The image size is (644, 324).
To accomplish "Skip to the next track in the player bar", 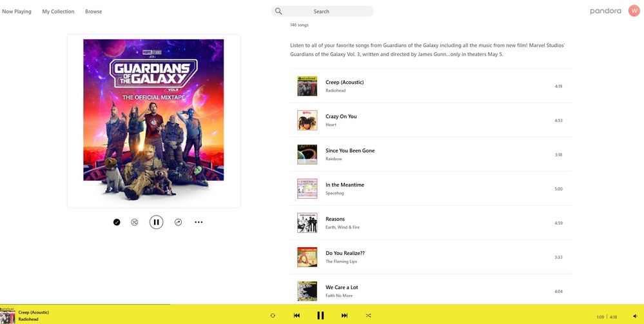I will pos(345,316).
